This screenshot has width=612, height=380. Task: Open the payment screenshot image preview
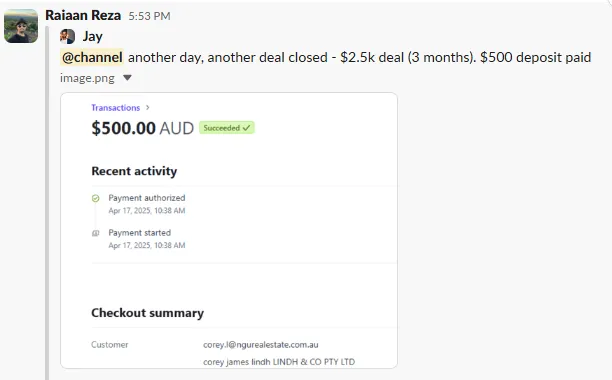coord(229,230)
